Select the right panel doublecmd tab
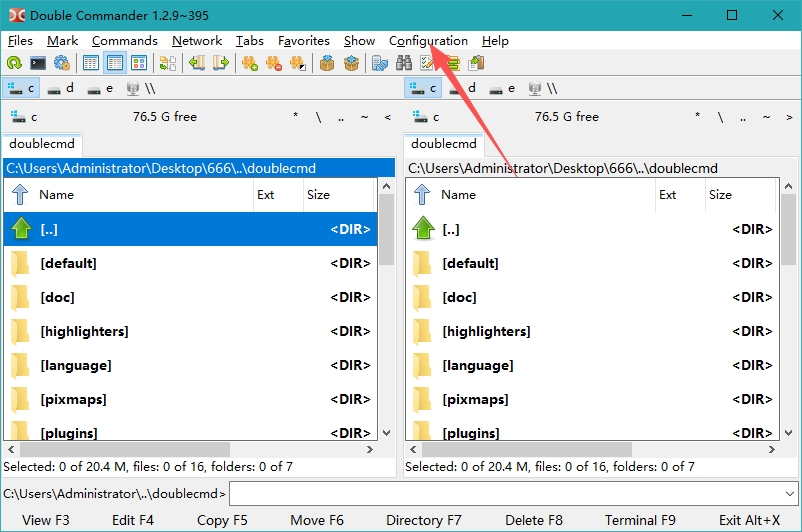The width and height of the screenshot is (802, 532). (444, 144)
